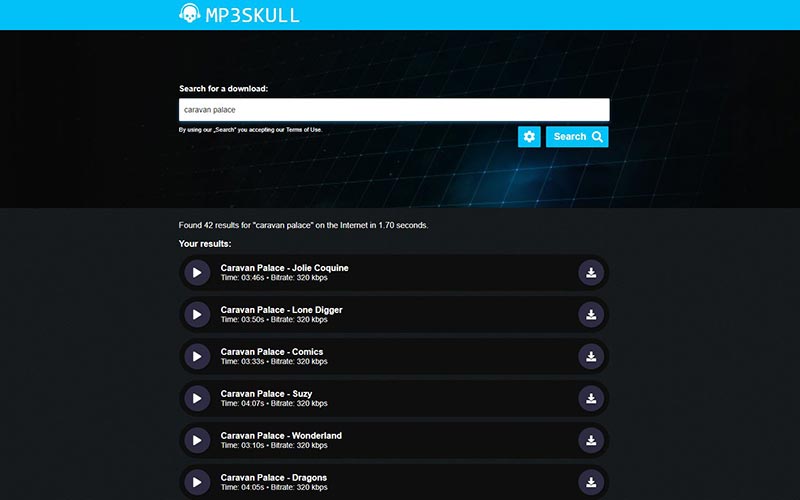
Task: Click the Time: 03:50s bitrate line
Action: tap(274, 319)
